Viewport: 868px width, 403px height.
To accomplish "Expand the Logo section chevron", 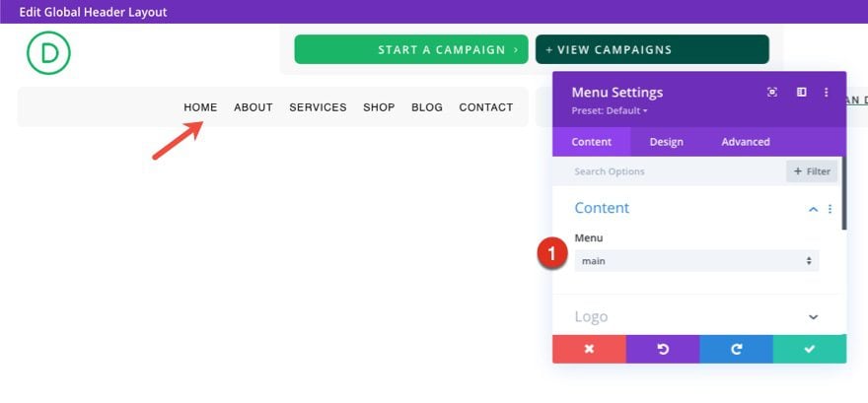I will (x=813, y=316).
